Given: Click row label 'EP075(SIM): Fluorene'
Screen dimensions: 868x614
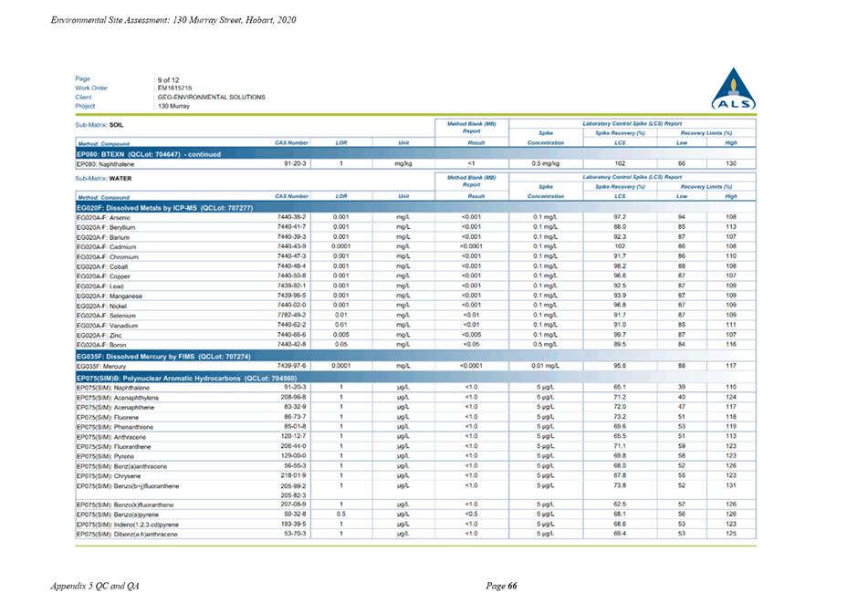Looking at the screenshot, I should coord(108,417).
